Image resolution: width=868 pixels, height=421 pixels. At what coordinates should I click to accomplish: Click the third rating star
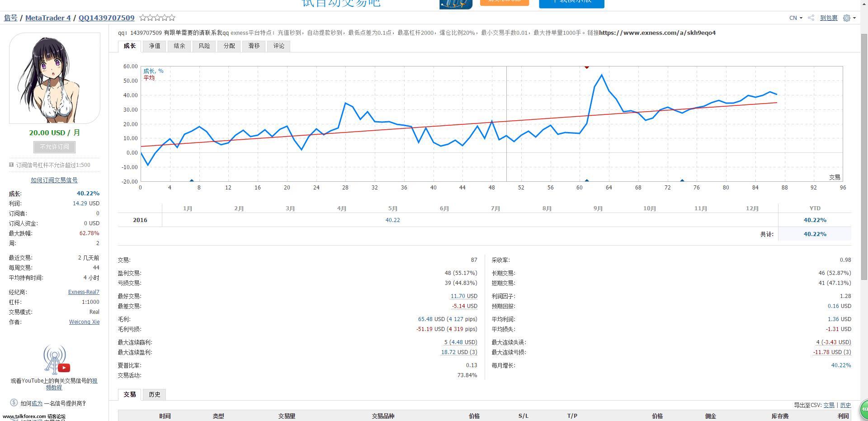pyautogui.click(x=157, y=18)
